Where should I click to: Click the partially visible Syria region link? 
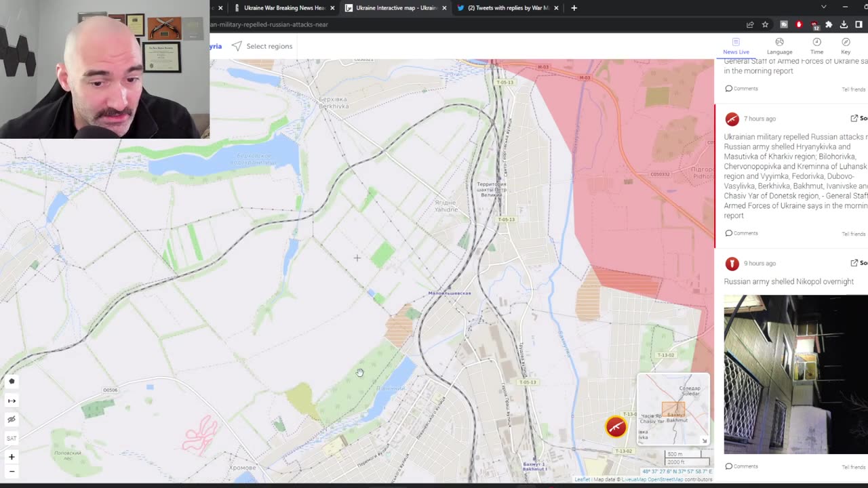216,46
